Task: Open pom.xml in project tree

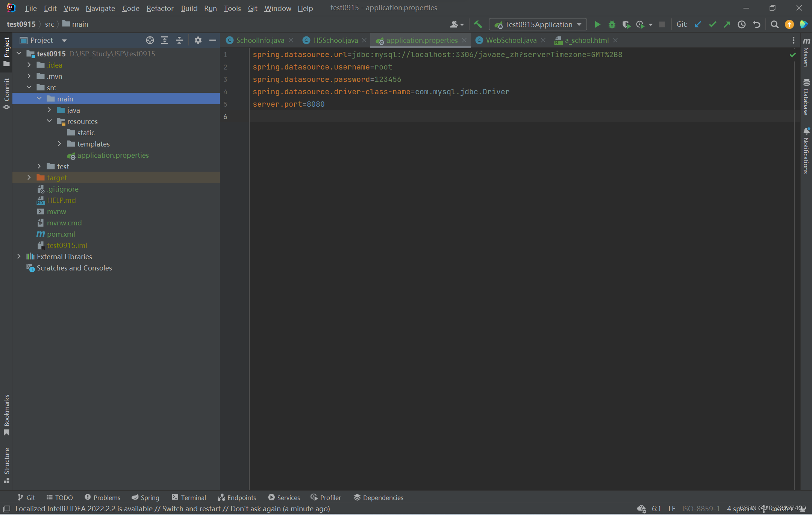Action: coord(61,234)
